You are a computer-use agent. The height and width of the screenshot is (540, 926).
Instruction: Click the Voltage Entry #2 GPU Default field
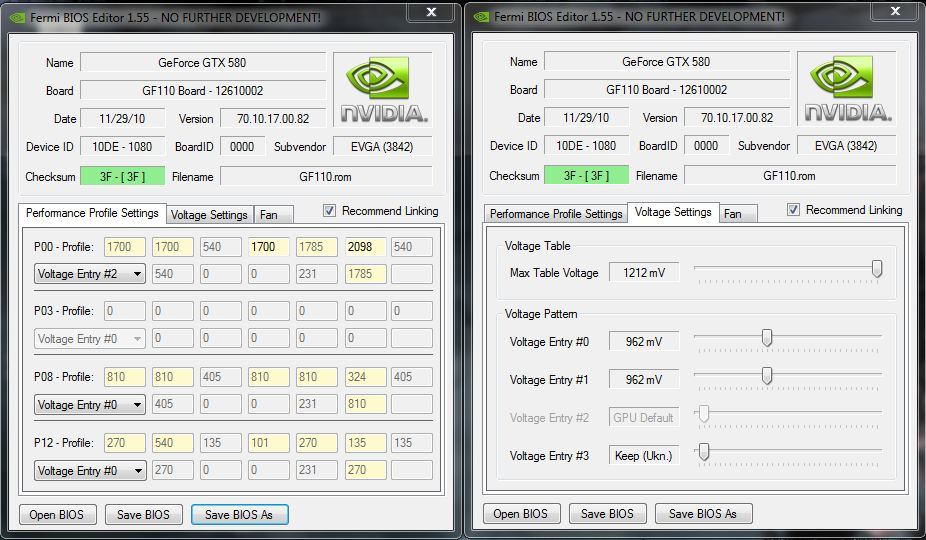coord(644,418)
